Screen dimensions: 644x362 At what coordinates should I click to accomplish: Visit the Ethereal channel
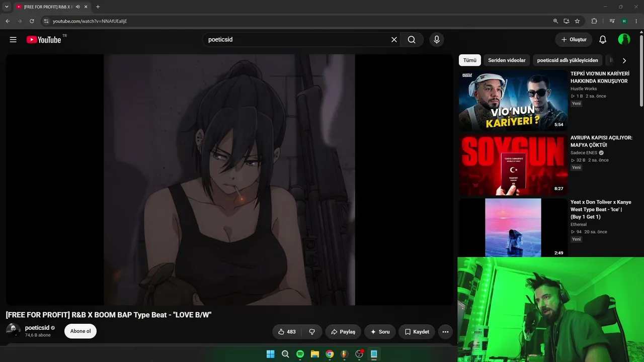pos(579,225)
